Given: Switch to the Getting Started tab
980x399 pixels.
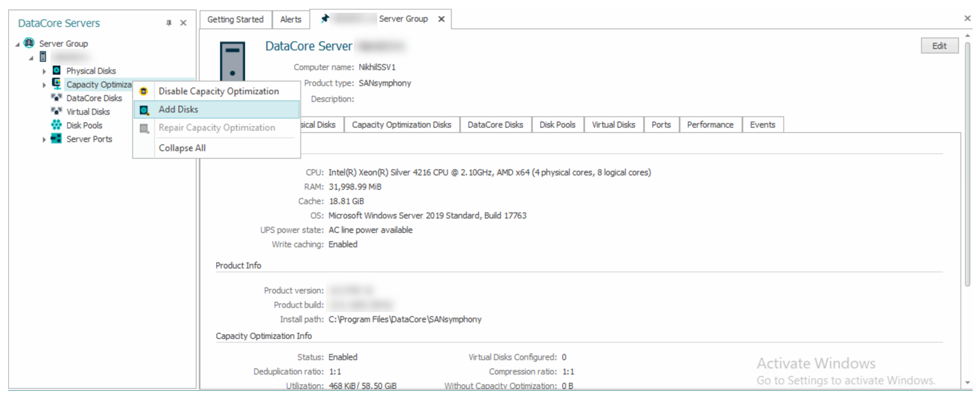Looking at the screenshot, I should click(x=235, y=20).
